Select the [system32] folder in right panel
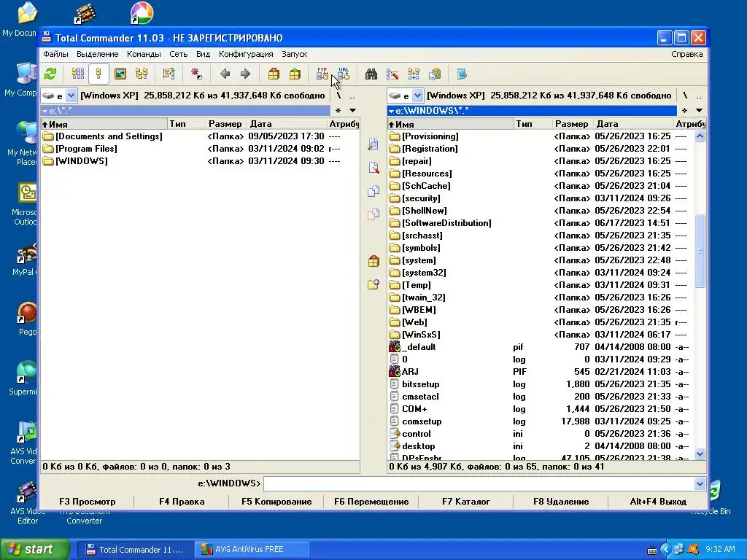This screenshot has width=747, height=560. tap(541, 273)
